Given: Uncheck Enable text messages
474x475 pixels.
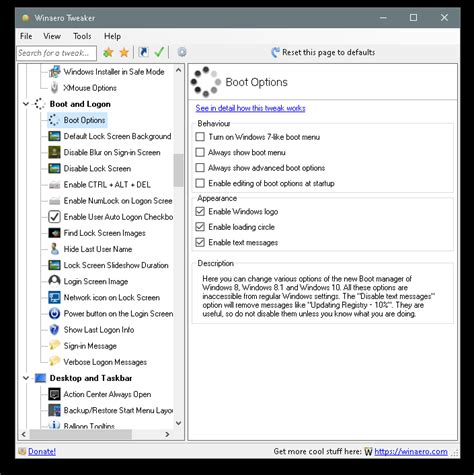Looking at the screenshot, I should pos(200,242).
